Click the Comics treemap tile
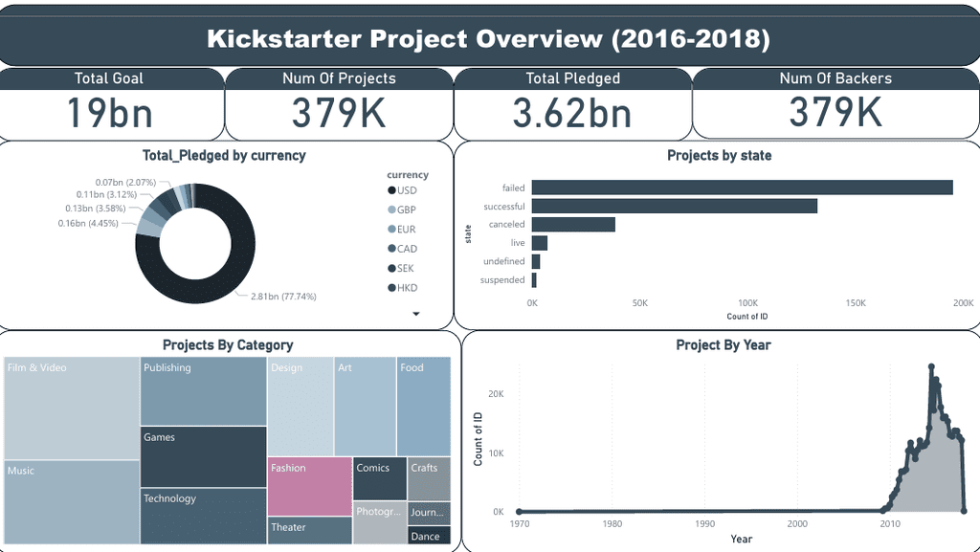980x552 pixels. tap(380, 479)
